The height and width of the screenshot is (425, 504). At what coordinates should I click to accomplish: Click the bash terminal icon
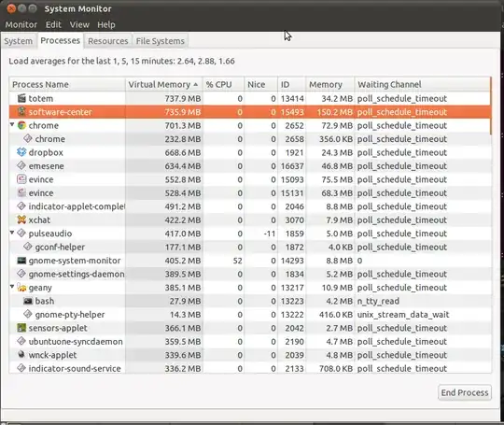point(28,301)
